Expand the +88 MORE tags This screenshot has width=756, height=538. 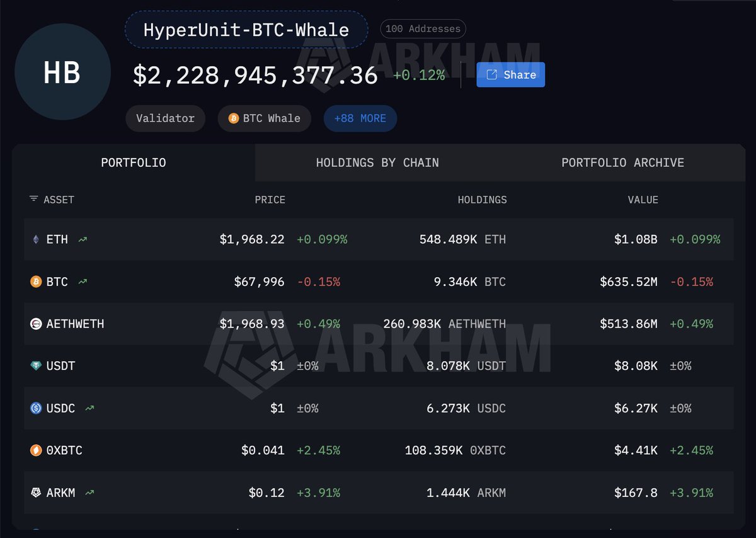click(360, 118)
